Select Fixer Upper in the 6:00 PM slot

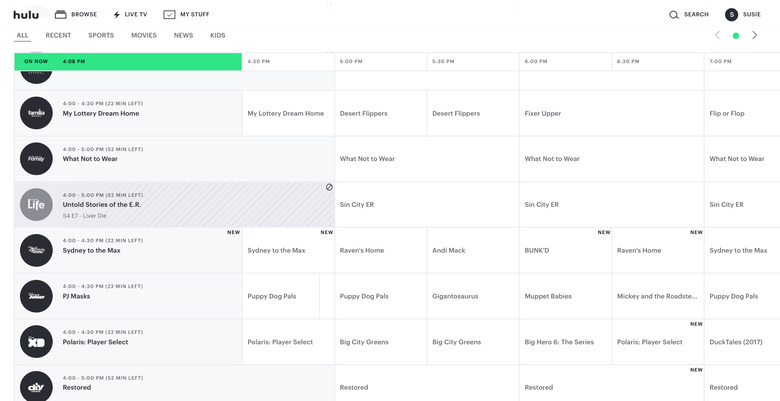543,113
